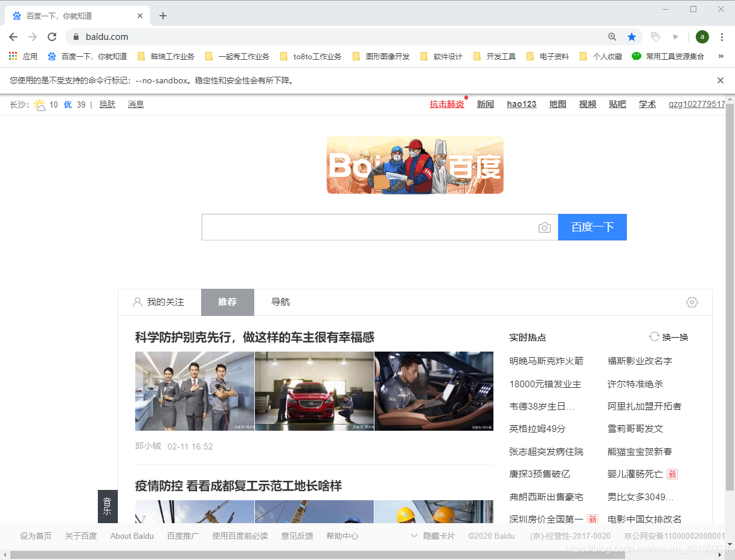Reload the page with refresh icon

(52, 37)
